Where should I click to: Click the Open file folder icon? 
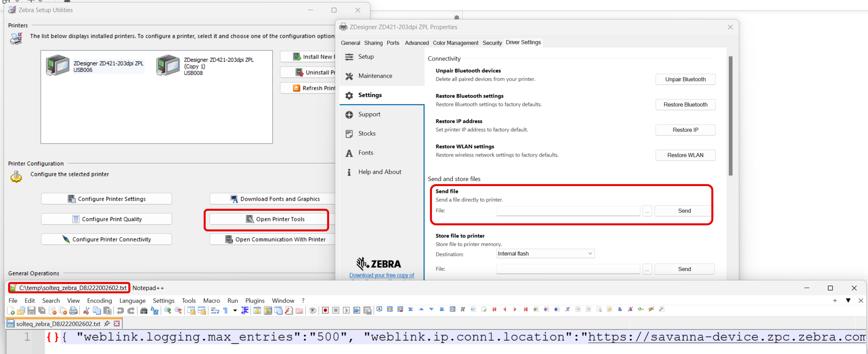tap(21, 311)
